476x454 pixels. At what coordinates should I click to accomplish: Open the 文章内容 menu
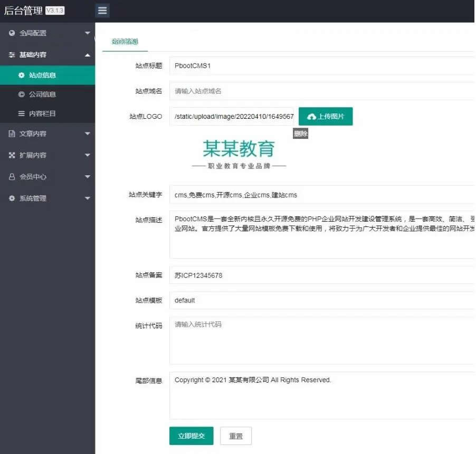(x=47, y=134)
